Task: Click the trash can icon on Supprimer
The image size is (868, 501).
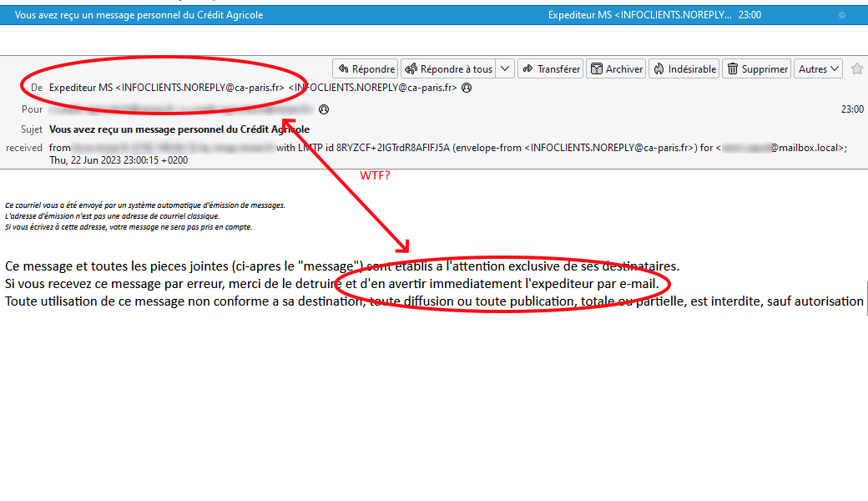Action: click(x=732, y=69)
